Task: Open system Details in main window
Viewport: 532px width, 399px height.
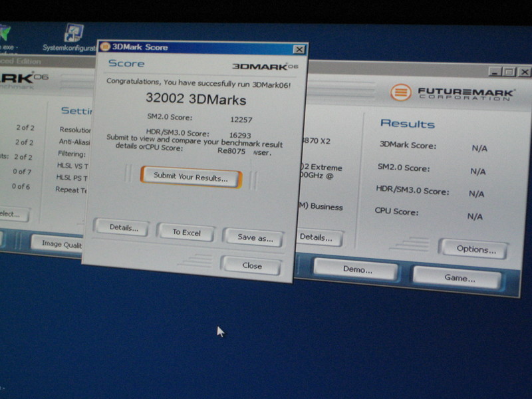Action: click(x=319, y=237)
